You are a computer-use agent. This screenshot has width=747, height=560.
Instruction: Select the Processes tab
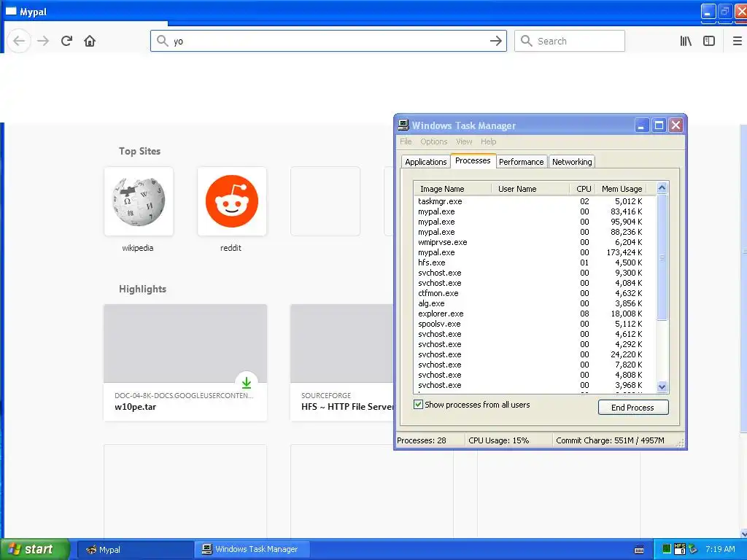[x=473, y=161]
